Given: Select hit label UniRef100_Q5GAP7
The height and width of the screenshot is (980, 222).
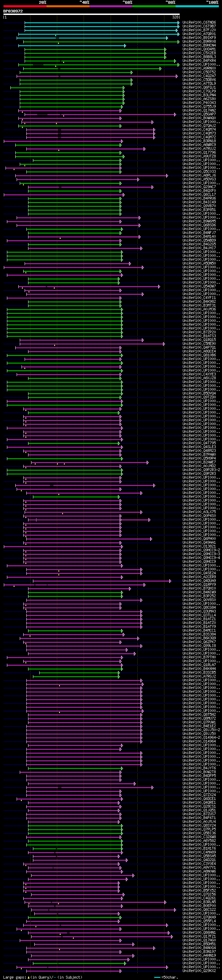Looking at the screenshot, I should tap(199, 114).
